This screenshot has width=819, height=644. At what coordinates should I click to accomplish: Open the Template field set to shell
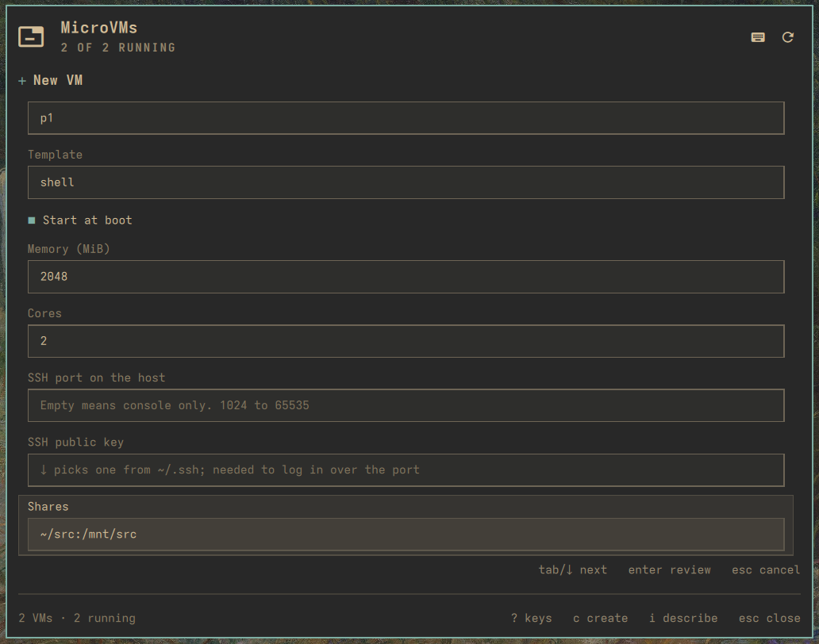click(406, 182)
